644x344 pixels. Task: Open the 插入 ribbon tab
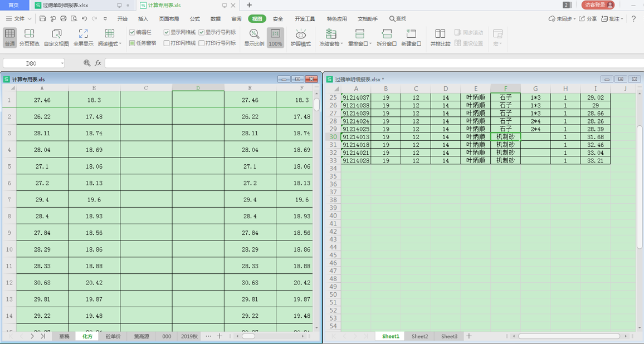(143, 18)
